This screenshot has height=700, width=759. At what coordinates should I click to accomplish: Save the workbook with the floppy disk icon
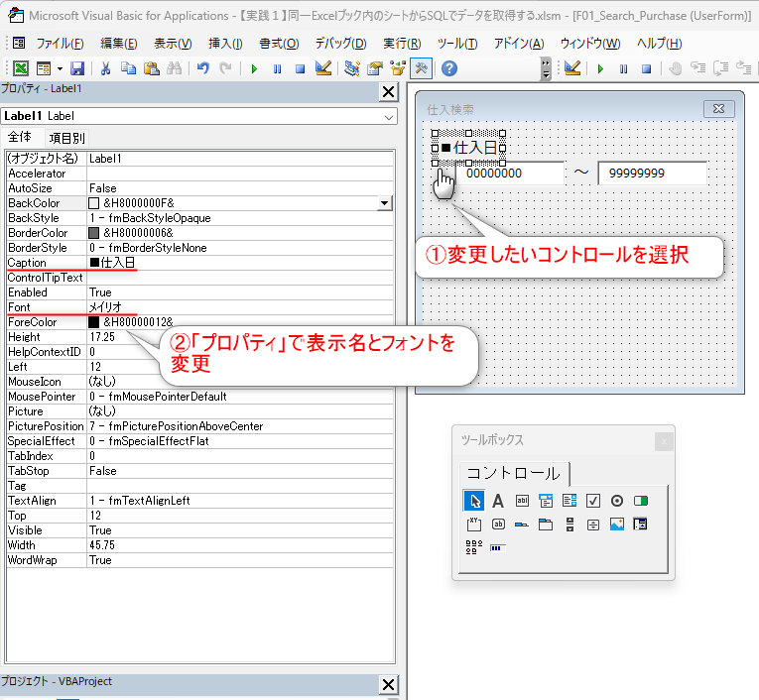coord(77,68)
